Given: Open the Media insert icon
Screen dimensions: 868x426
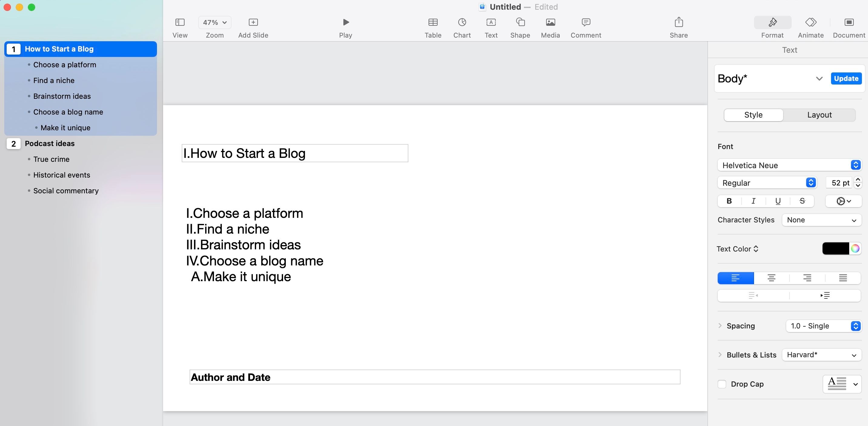Looking at the screenshot, I should tap(550, 22).
